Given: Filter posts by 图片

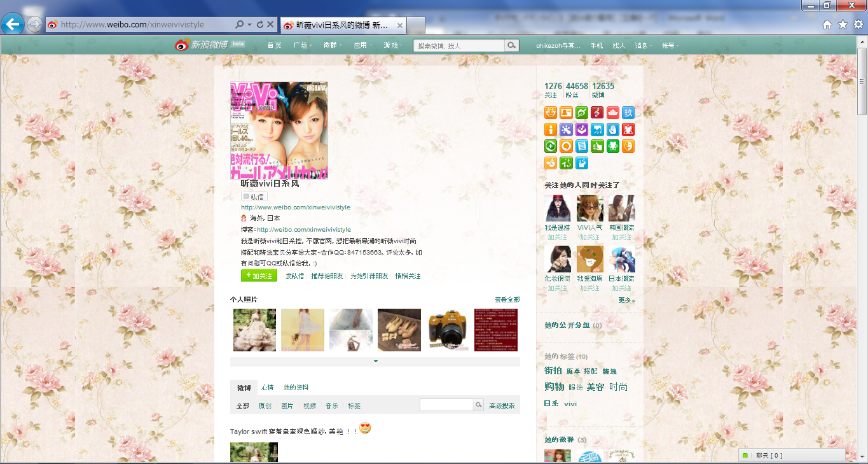Looking at the screenshot, I should 287,405.
